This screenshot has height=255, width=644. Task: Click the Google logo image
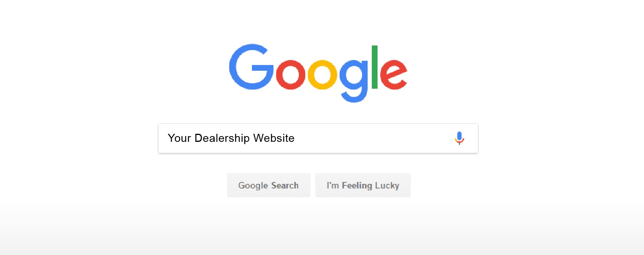click(x=318, y=73)
